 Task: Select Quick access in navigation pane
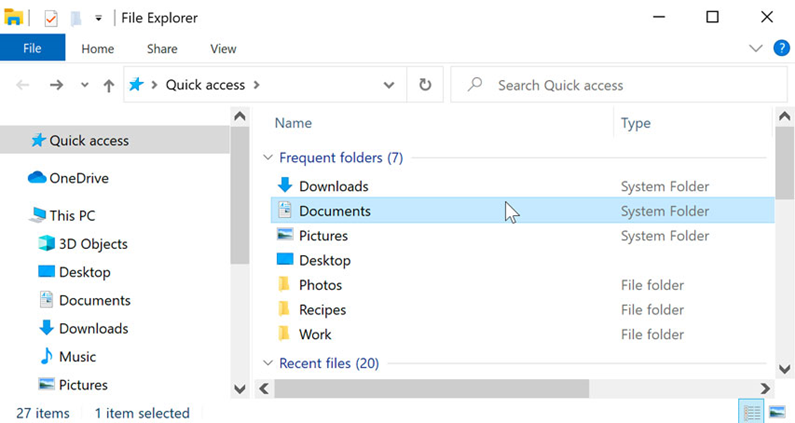pyautogui.click(x=115, y=140)
